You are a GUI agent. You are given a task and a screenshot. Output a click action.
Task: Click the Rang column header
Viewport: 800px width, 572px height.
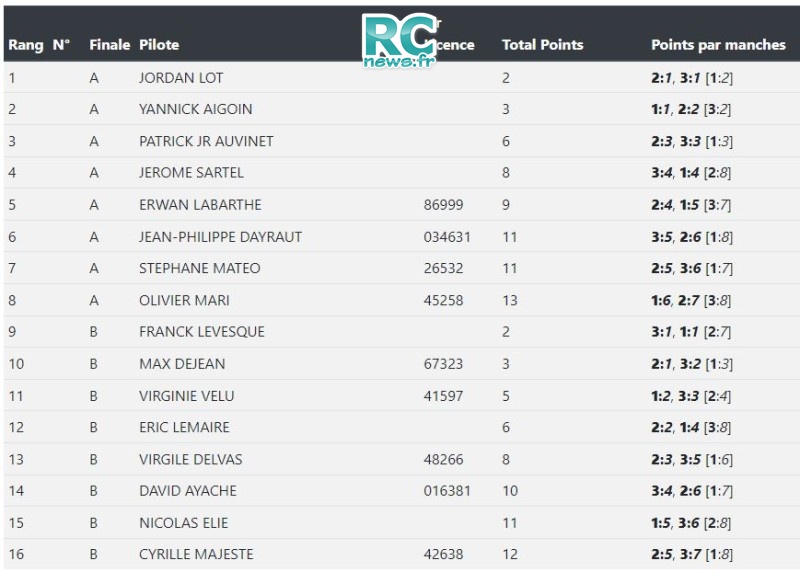tap(26, 45)
